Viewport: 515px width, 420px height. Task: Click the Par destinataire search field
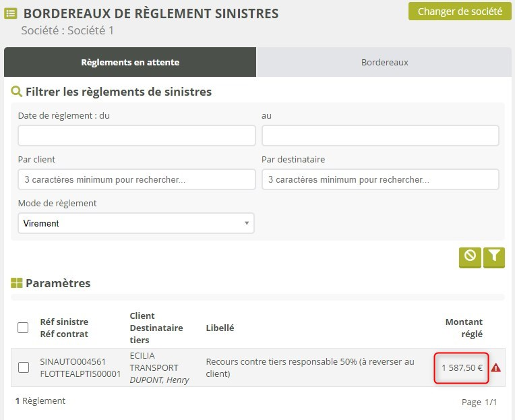pyautogui.click(x=380, y=179)
